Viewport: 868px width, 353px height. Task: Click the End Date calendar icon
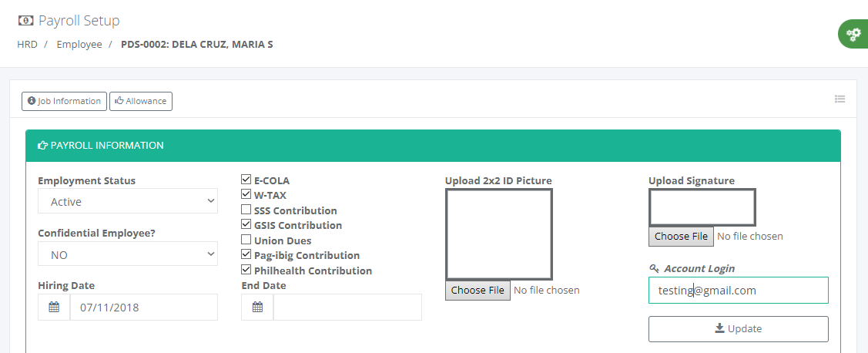coord(257,307)
